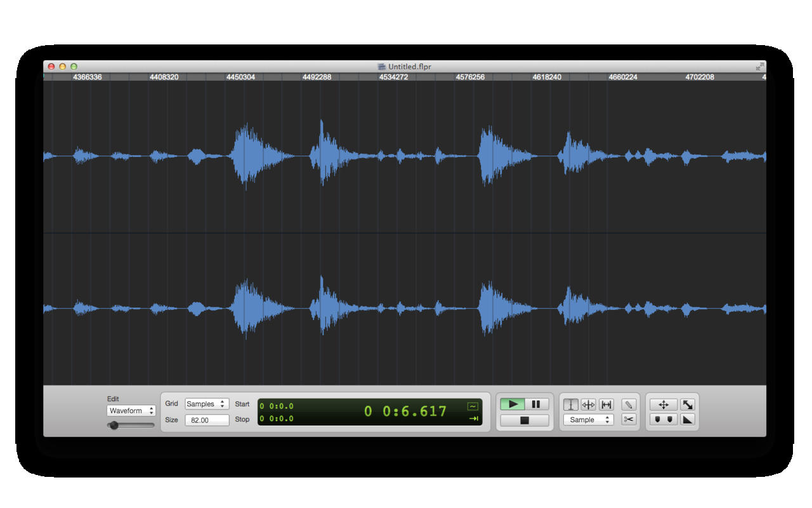812x508 pixels.
Task: Open the Edit Waveform dropdown
Action: click(131, 411)
